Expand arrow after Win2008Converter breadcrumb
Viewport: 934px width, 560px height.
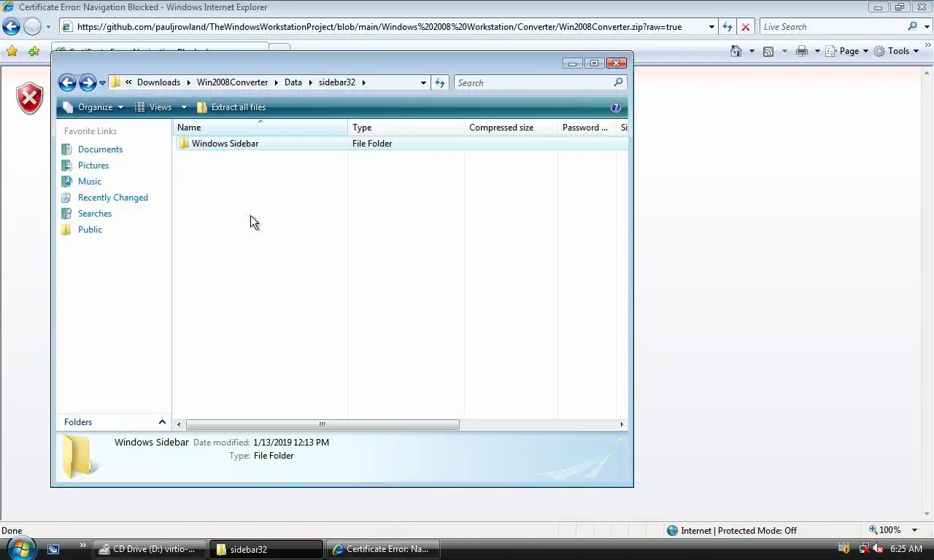(277, 82)
